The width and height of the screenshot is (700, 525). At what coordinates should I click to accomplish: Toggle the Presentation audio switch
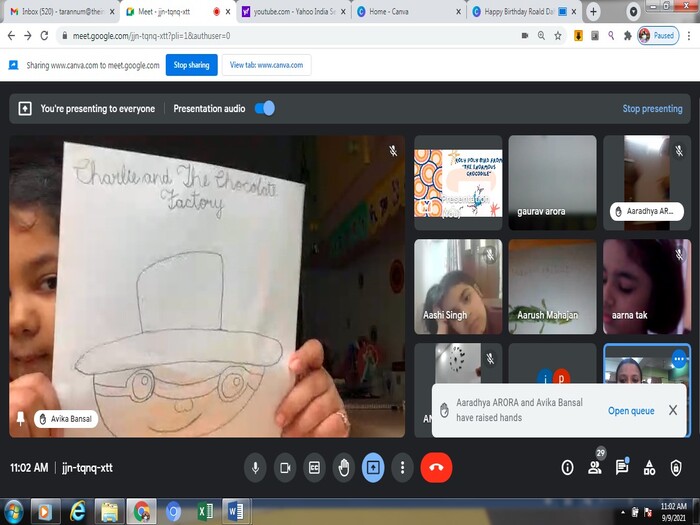tap(265, 108)
